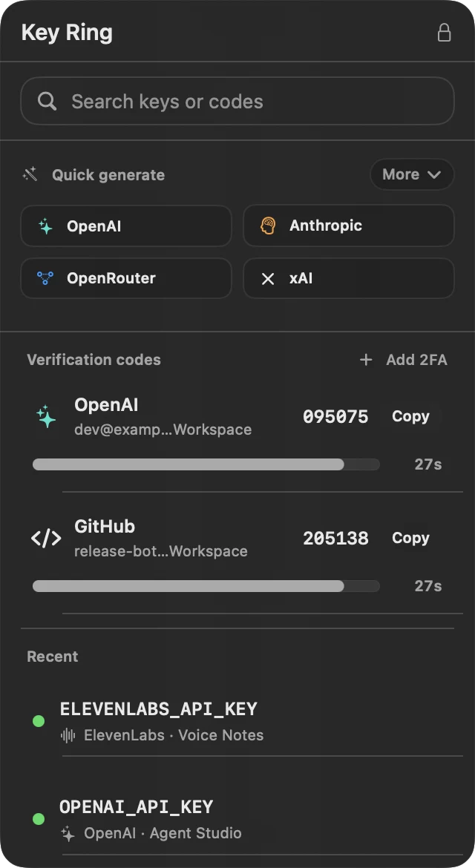Click the plus icon beside Add 2FA
The width and height of the screenshot is (475, 868).
(x=366, y=360)
